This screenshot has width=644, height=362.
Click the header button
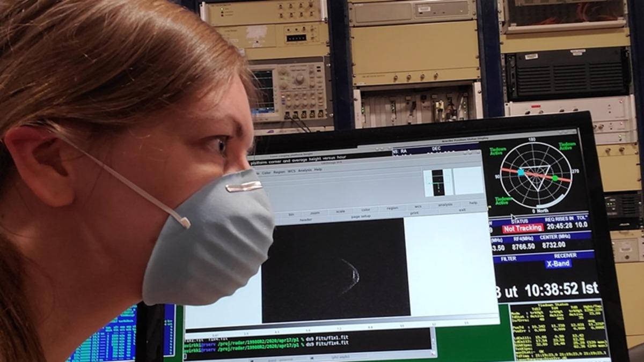click(306, 220)
